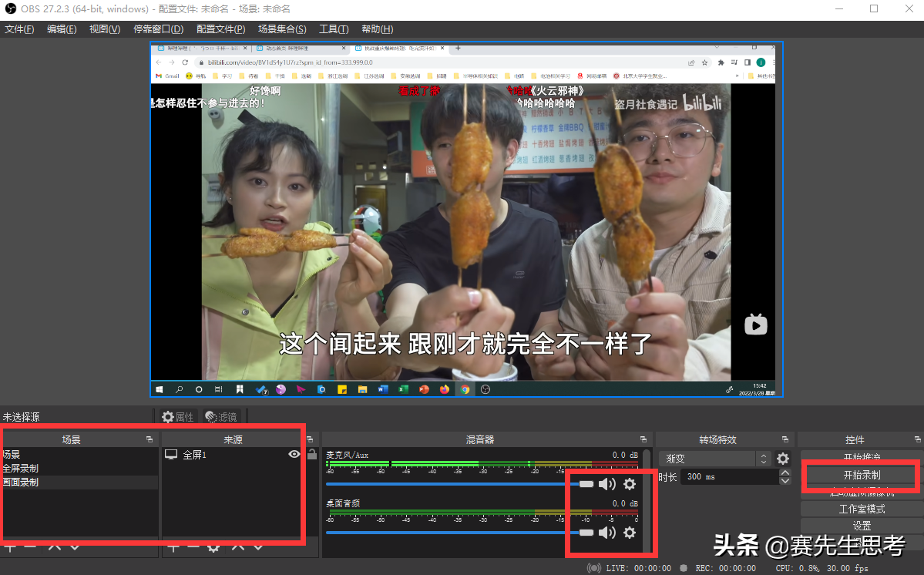Screen dimensions: 924x575
Task: Click the CPU: 0.8%, 30.00 fps text
Action: pos(822,568)
